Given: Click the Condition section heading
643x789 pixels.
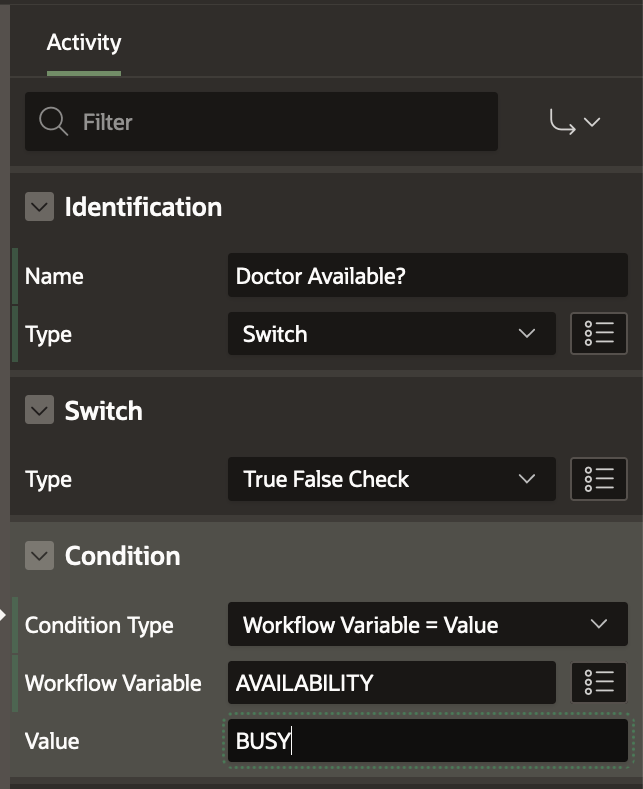Looking at the screenshot, I should pos(122,556).
